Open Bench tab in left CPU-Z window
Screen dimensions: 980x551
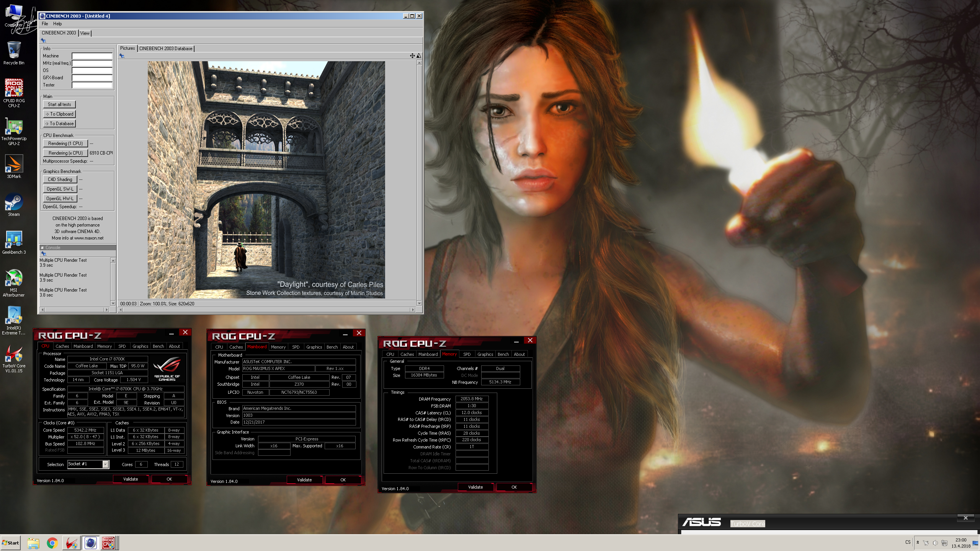point(158,346)
